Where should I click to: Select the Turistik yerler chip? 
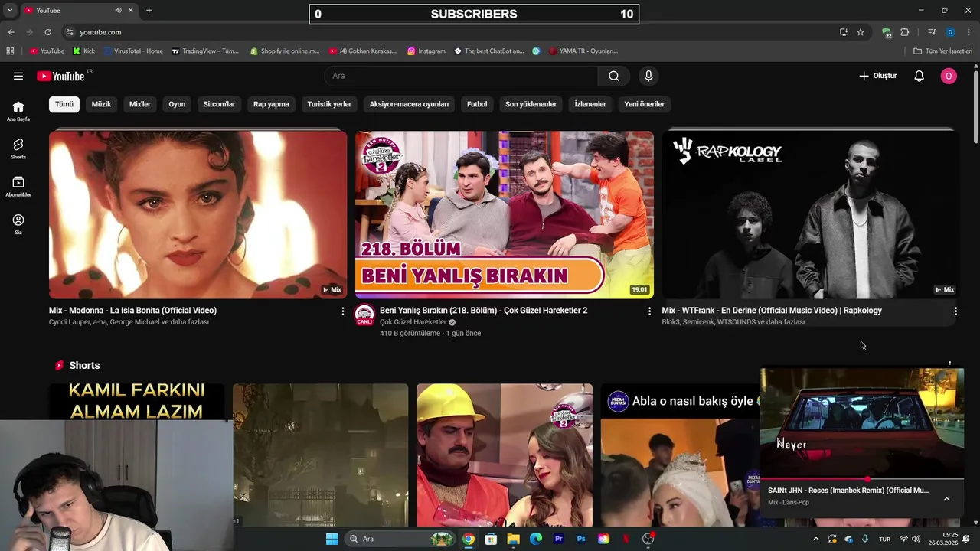click(x=329, y=104)
